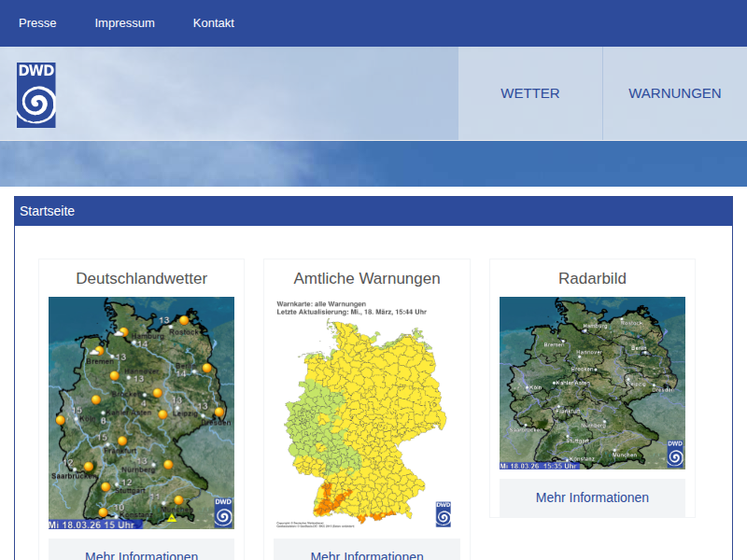Click the DWD logo in the header
Image resolution: width=747 pixels, height=560 pixels.
[36, 95]
